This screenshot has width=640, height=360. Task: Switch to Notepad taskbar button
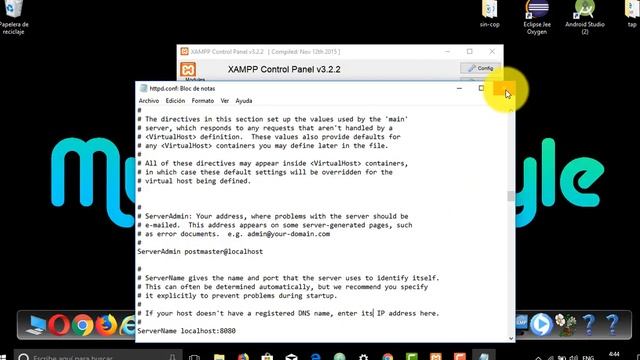pos(484,356)
